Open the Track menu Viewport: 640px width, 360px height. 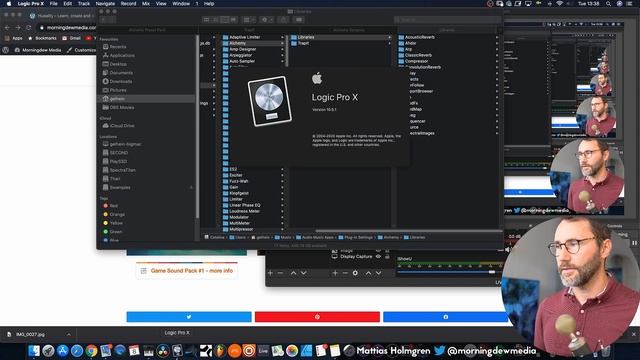[84, 4]
